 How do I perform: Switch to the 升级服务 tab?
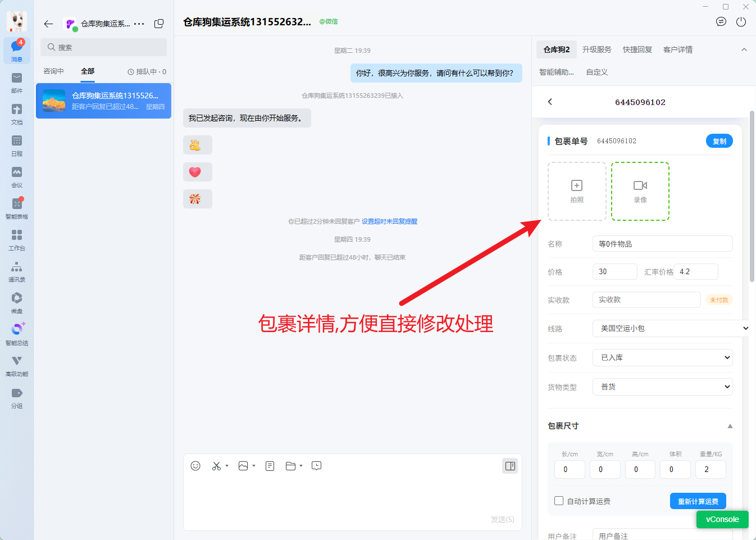coord(596,49)
